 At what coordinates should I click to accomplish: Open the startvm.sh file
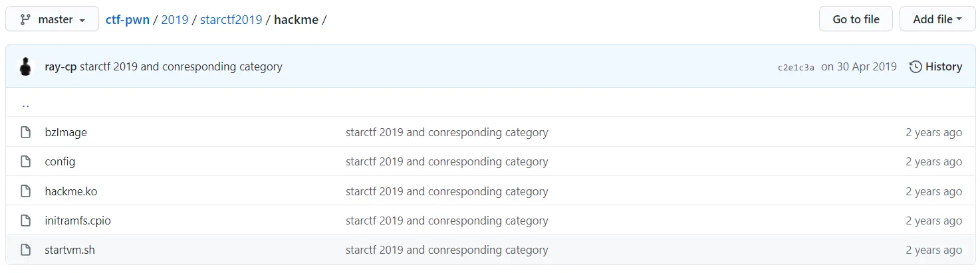(x=70, y=250)
